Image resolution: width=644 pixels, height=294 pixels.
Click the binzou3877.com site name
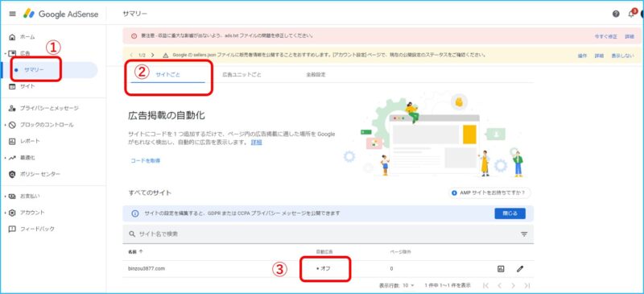click(147, 268)
